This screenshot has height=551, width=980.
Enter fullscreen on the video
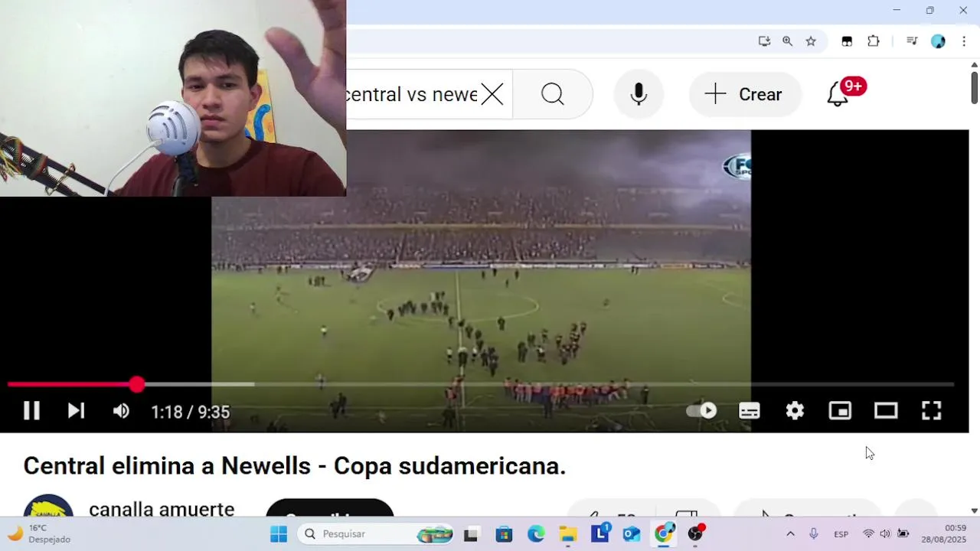[x=931, y=411]
